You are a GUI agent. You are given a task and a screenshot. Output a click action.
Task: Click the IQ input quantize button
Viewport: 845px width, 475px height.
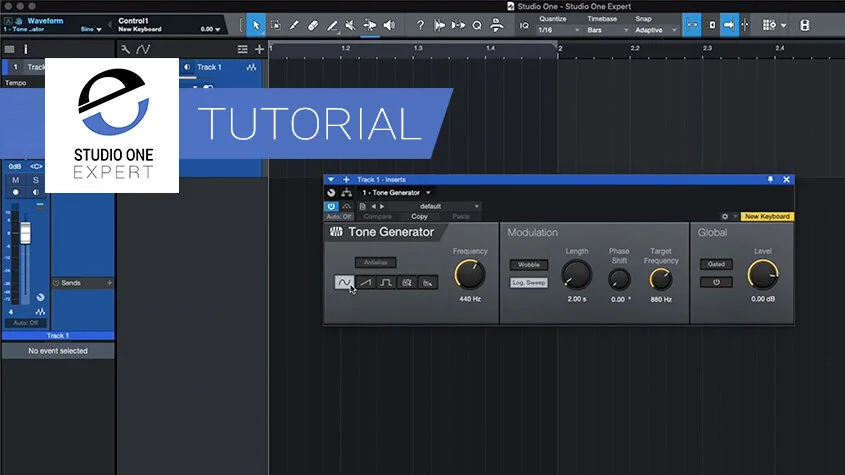524,25
